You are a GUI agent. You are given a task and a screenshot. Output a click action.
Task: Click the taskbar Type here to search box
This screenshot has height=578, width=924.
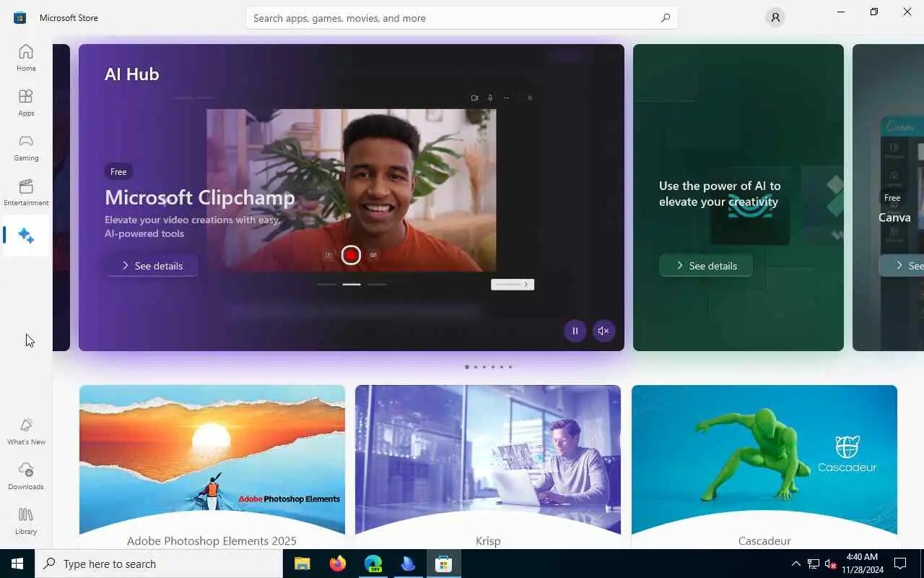(x=159, y=564)
